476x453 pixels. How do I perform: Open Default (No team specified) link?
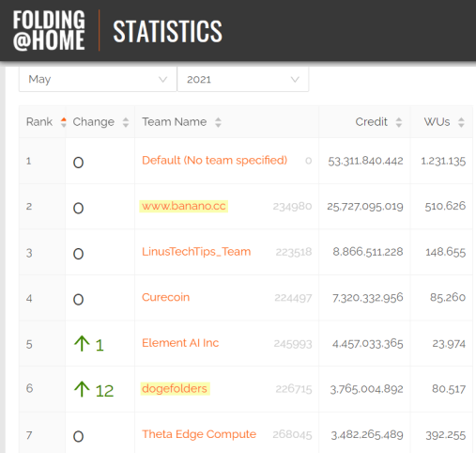(x=214, y=161)
